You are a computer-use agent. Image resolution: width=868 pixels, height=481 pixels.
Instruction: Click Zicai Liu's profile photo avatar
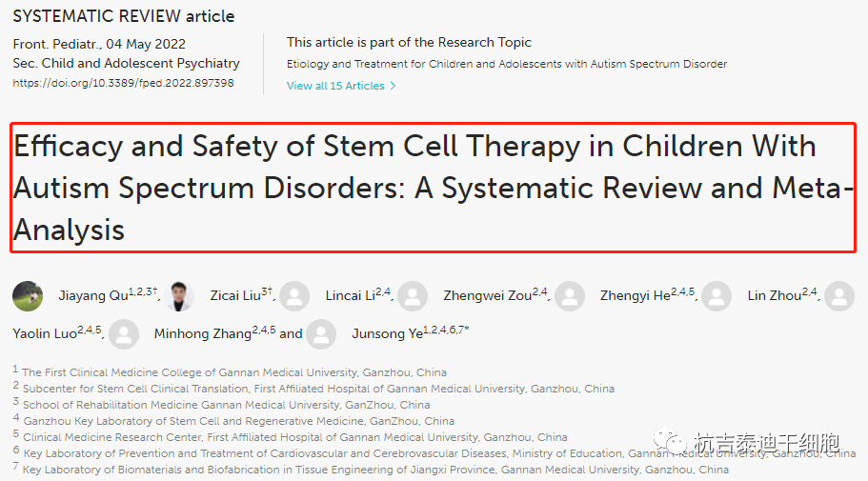tap(178, 296)
